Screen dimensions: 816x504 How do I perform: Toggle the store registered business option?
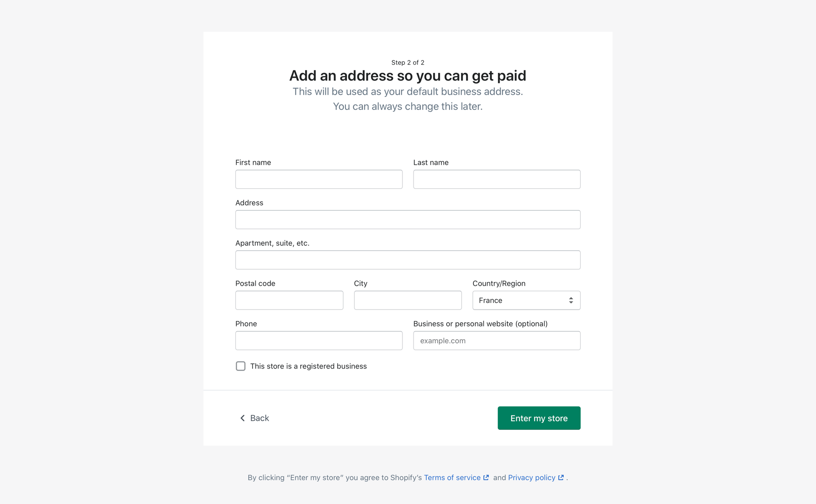coord(241,366)
